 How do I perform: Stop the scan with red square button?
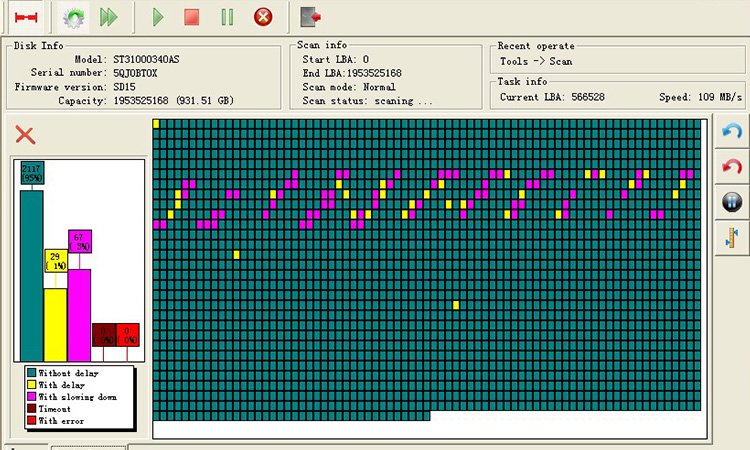(x=192, y=18)
